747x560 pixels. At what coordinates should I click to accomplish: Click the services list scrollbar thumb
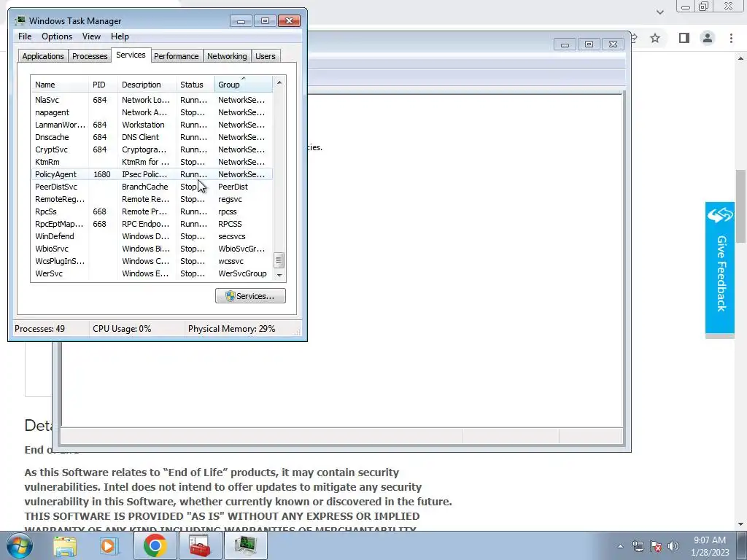click(x=279, y=260)
